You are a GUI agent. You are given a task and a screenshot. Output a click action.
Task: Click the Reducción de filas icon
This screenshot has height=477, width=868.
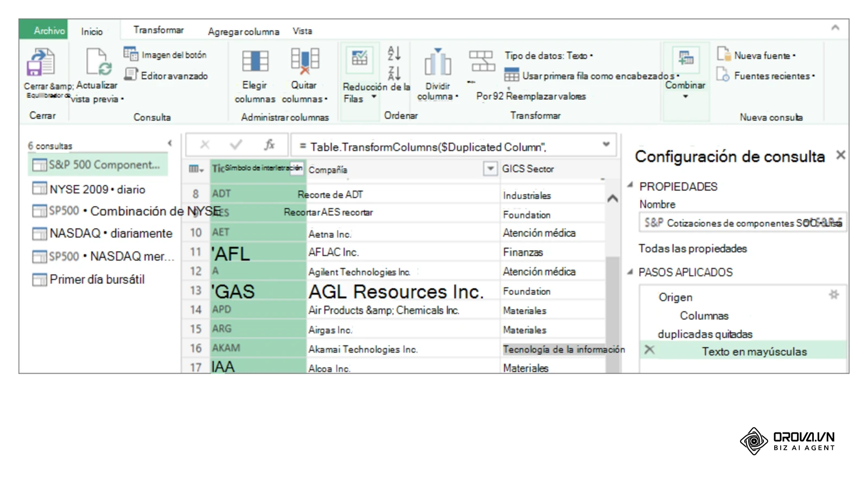pos(359,59)
